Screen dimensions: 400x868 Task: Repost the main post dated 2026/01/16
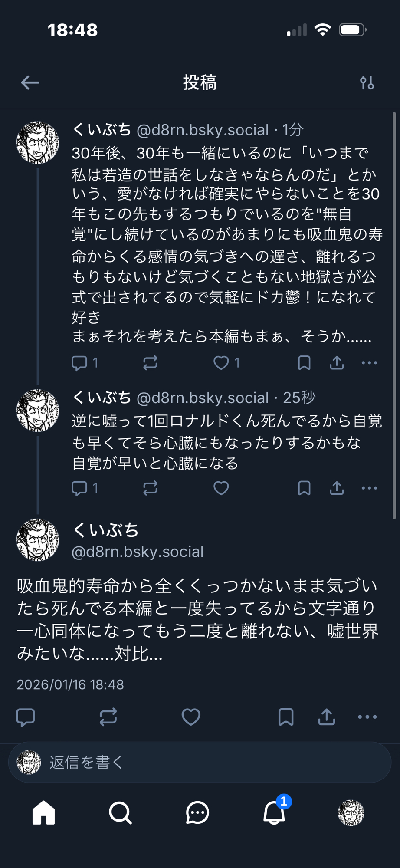(x=108, y=717)
